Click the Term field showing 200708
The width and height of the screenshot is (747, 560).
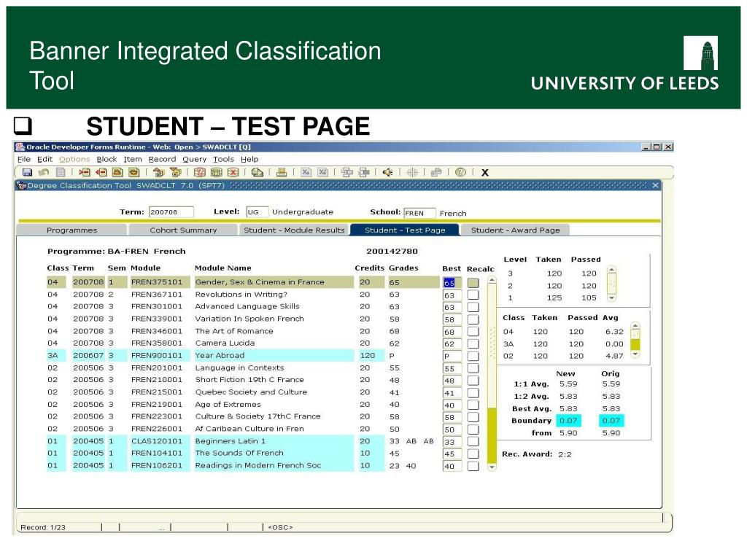171,212
